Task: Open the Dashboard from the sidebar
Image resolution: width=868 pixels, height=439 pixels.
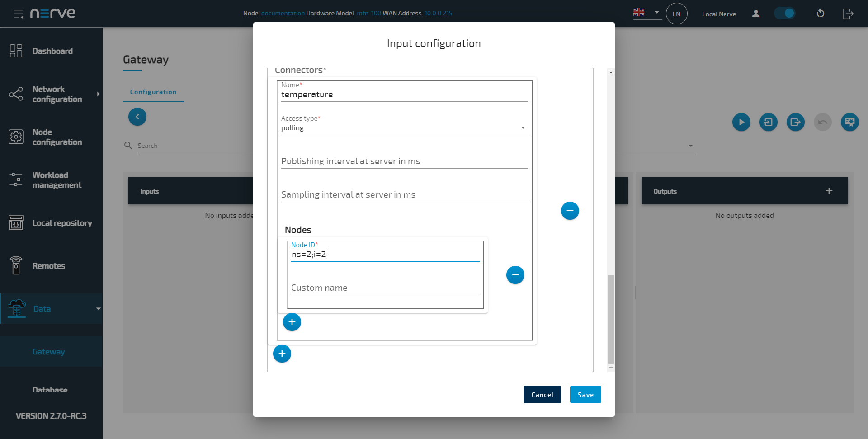Action: click(x=52, y=51)
